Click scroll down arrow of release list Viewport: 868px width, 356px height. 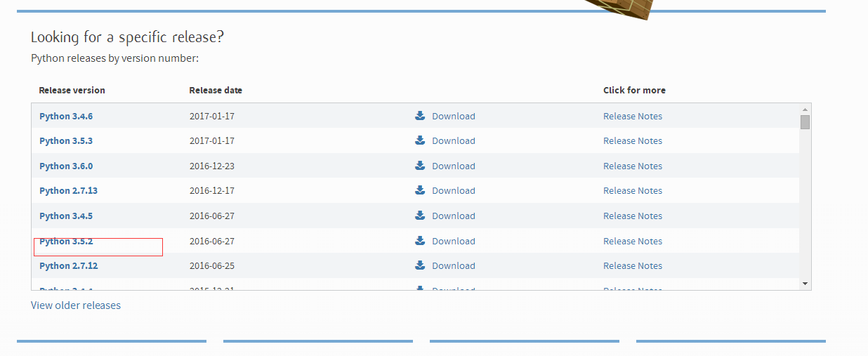tap(805, 284)
